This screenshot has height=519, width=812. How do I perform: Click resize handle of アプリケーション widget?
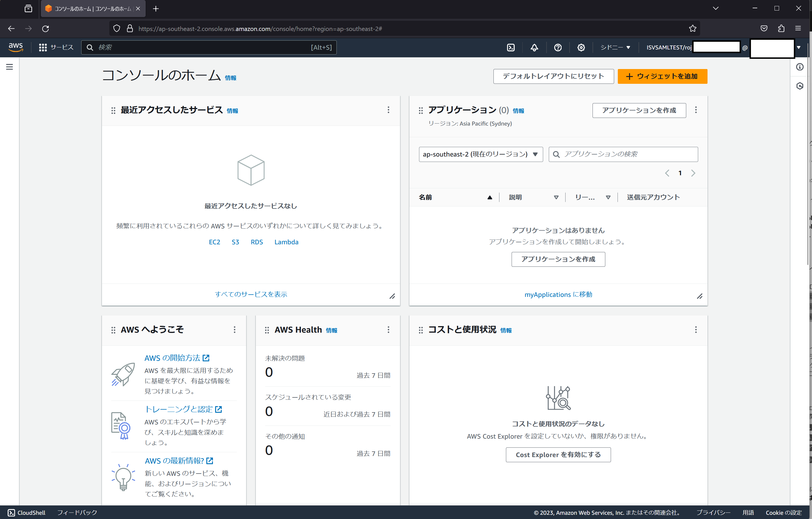pos(700,296)
